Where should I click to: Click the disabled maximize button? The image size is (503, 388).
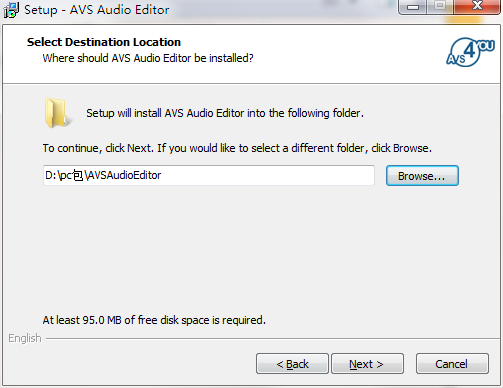coord(440,6)
